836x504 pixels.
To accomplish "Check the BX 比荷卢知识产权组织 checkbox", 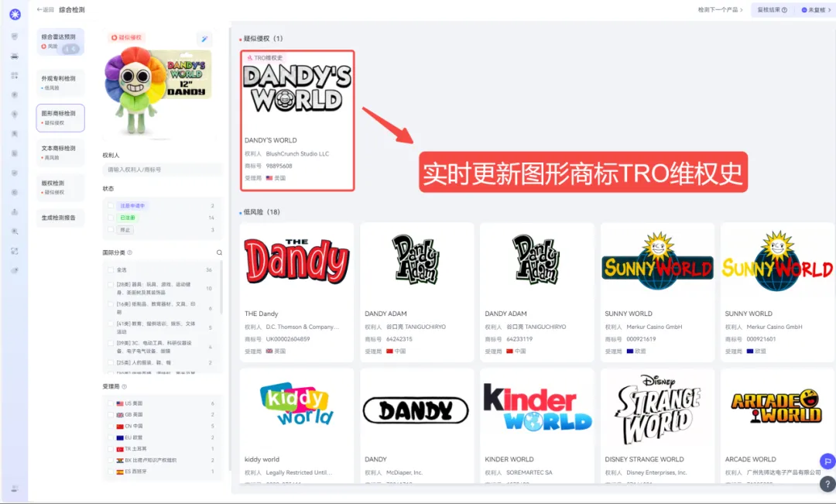I will [x=111, y=461].
